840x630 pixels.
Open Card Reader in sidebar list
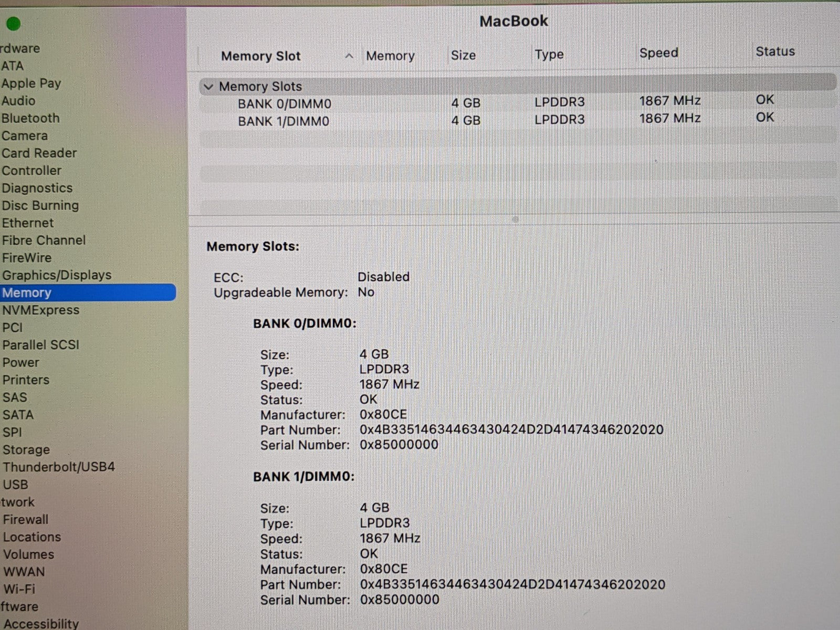coord(39,153)
